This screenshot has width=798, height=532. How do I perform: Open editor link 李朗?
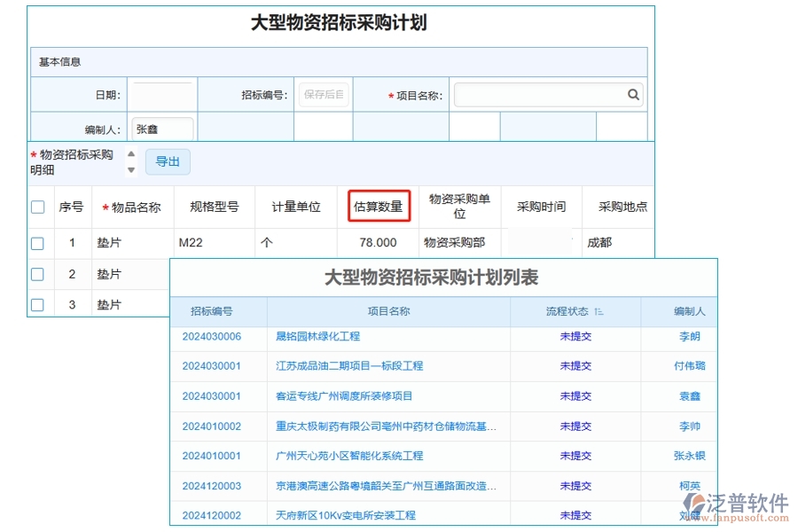pos(690,335)
